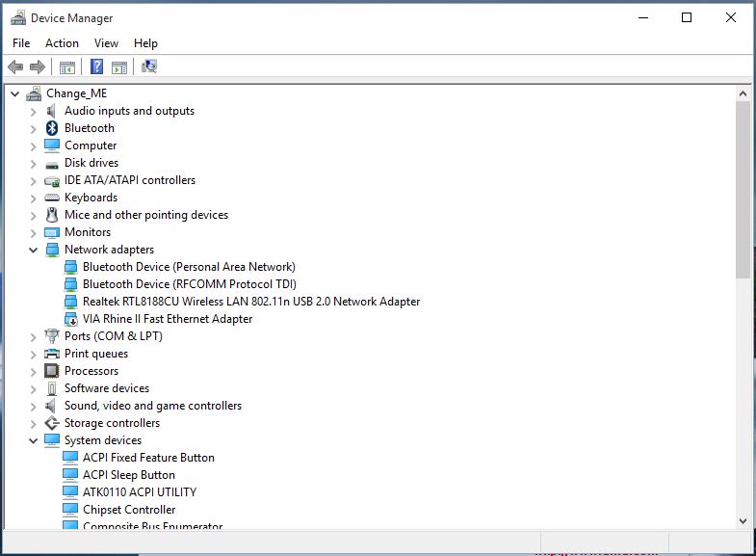Click the System devices monitor icon
This screenshot has width=756, height=556.
(x=52, y=440)
